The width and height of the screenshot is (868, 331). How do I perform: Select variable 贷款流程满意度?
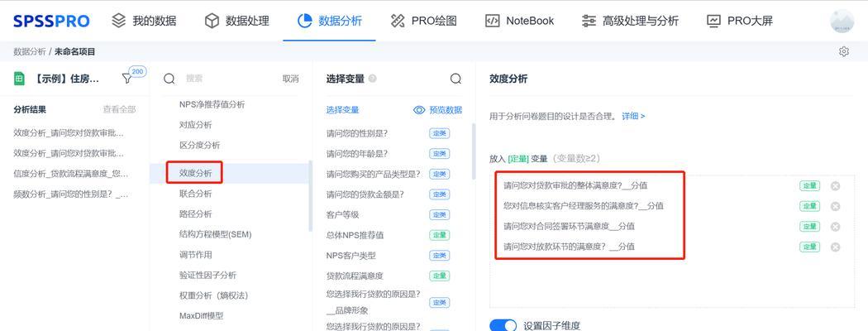pyautogui.click(x=355, y=276)
